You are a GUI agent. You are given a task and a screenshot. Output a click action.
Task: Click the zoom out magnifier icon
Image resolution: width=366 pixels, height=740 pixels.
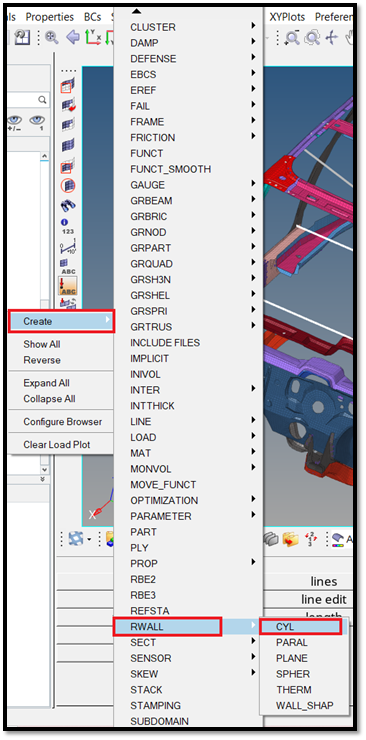(x=293, y=37)
